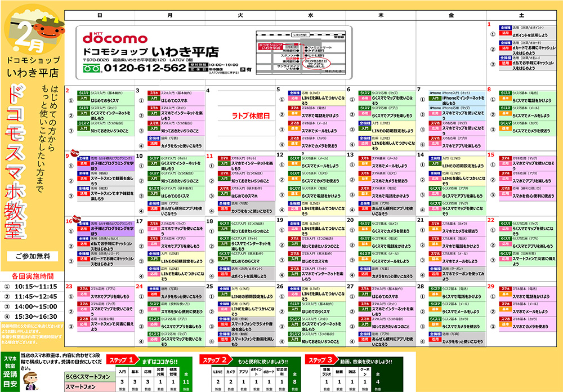Screen dimensions: 563x392
Task: Click 'LINEの初期設定をしよう' on day 6
Action: [392, 131]
